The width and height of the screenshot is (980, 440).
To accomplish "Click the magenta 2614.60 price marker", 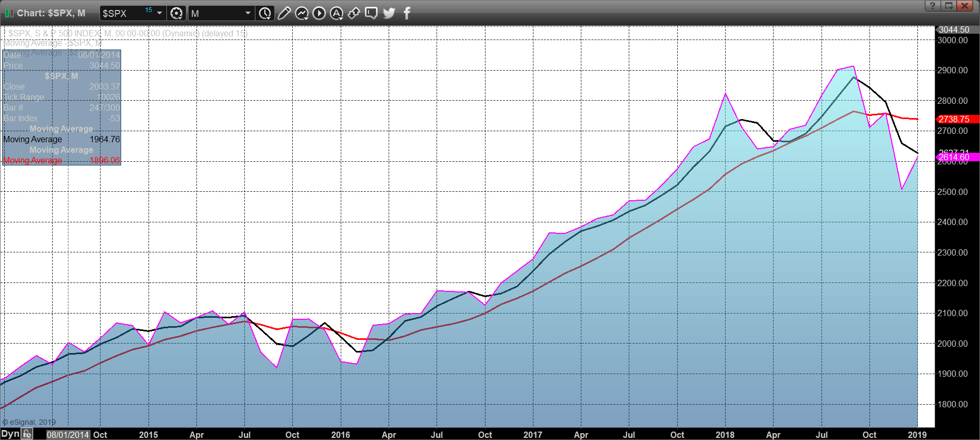I will pos(957,158).
